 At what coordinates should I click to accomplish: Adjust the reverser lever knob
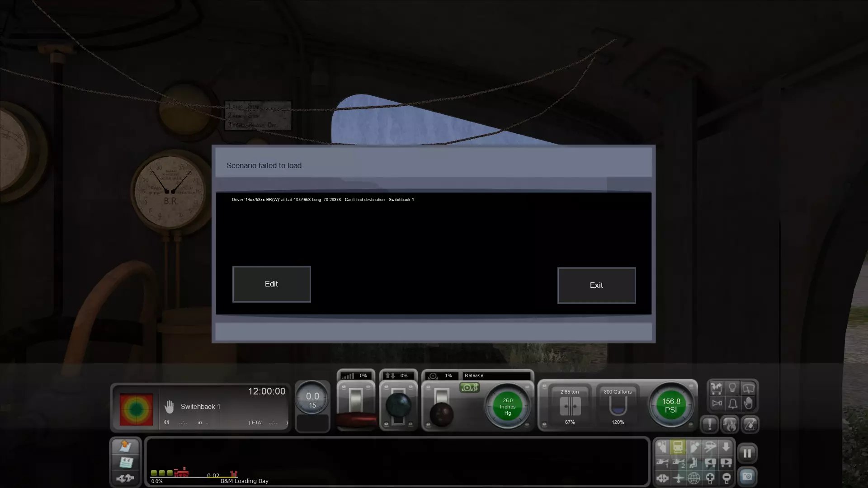(x=398, y=404)
